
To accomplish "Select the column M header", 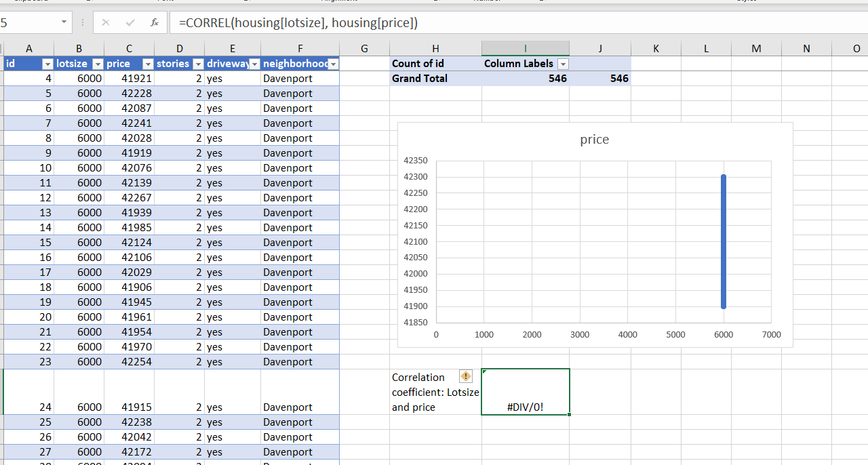I will [756, 48].
